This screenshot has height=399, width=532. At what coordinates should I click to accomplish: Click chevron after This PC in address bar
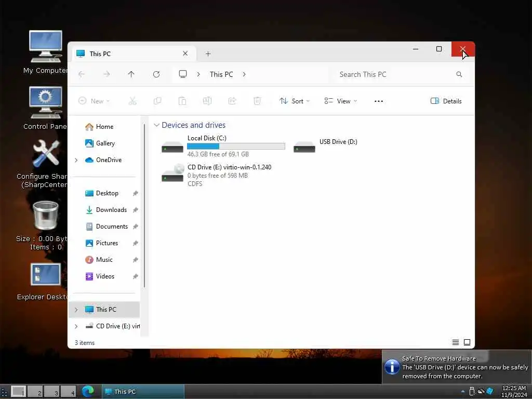244,74
